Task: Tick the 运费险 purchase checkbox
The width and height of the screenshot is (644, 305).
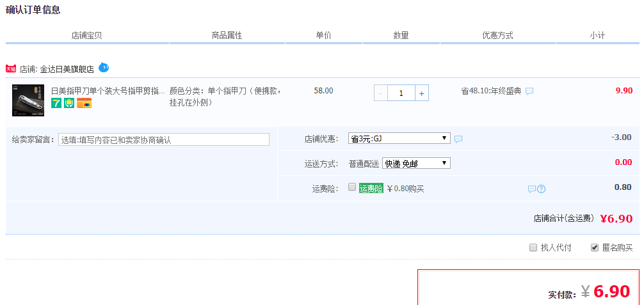Action: coord(352,187)
